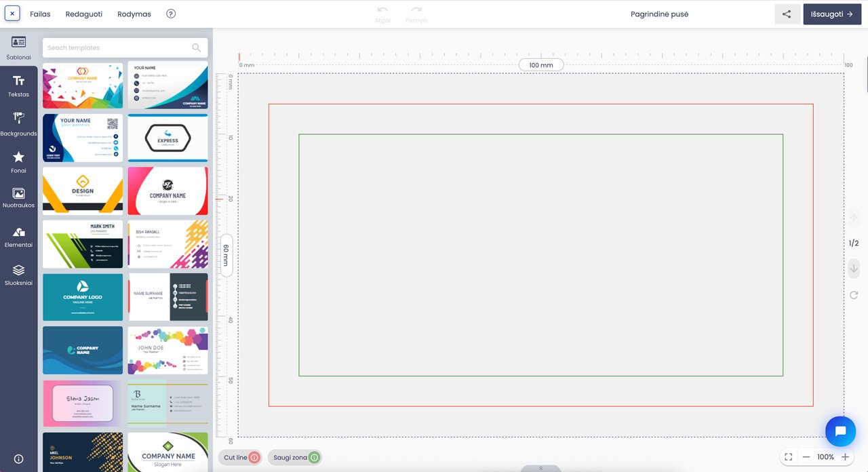The image size is (868, 472).
Task: Click the rotate refresh icon
Action: (x=854, y=295)
